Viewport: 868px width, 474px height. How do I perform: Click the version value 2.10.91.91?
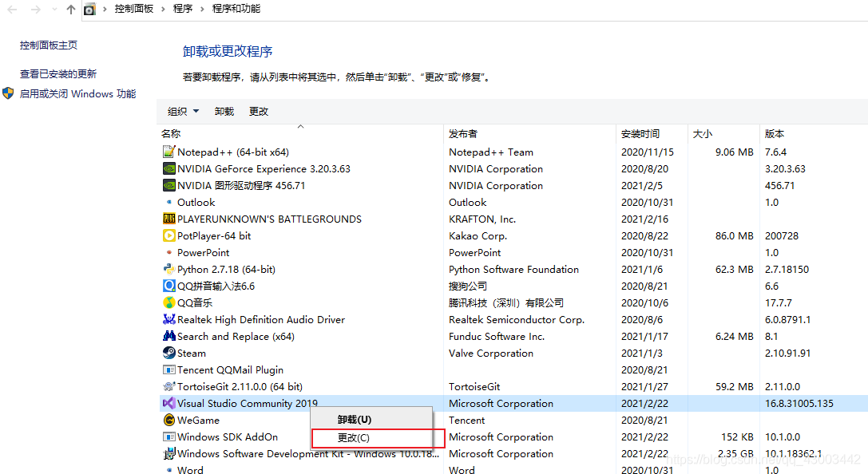pyautogui.click(x=787, y=353)
